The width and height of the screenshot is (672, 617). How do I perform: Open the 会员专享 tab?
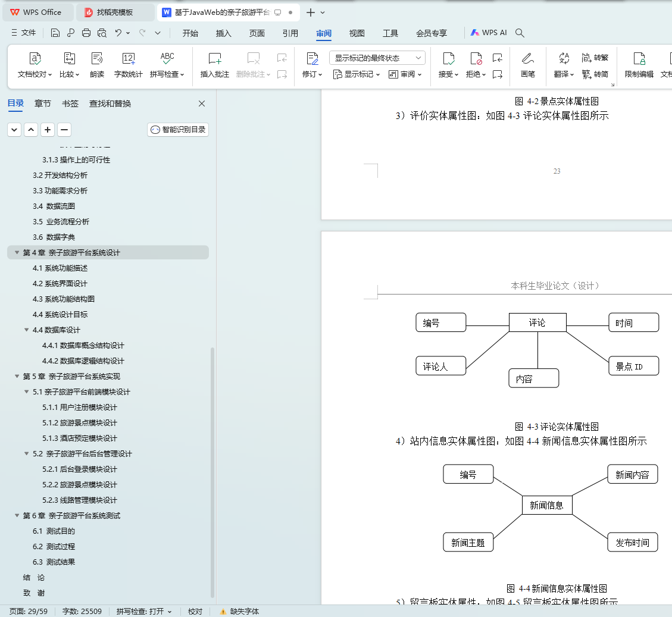pyautogui.click(x=431, y=33)
